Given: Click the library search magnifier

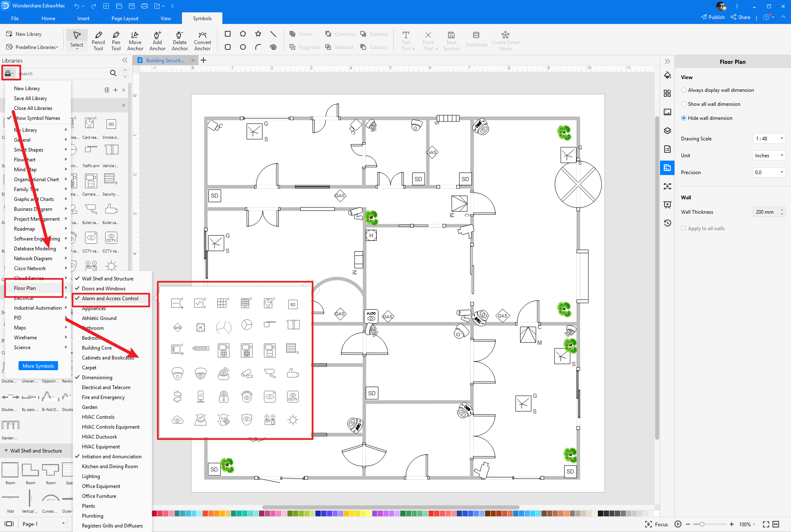Looking at the screenshot, I should (x=113, y=73).
